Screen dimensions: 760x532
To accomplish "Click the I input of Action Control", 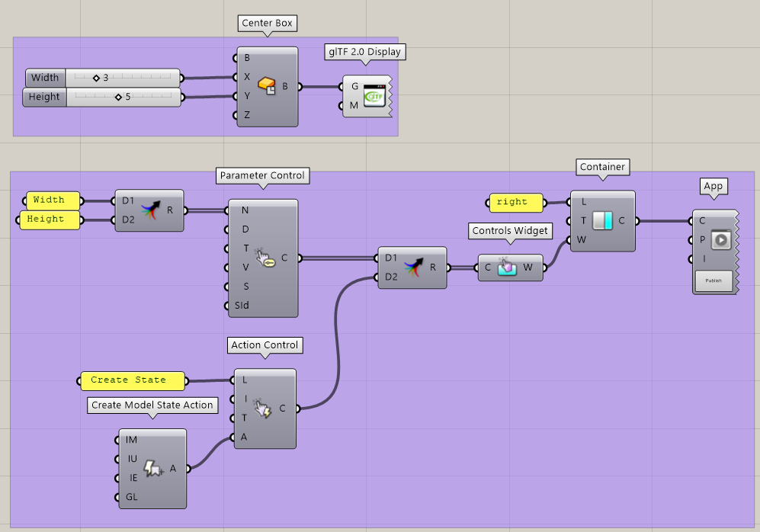I will [245, 399].
